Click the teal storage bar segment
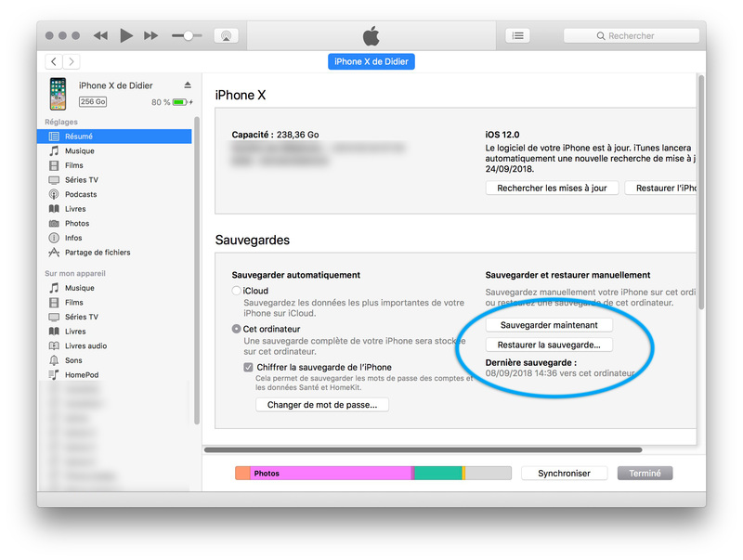 pos(438,474)
